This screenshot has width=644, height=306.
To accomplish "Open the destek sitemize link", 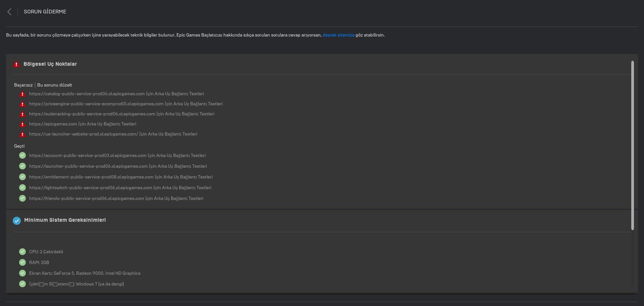I will (x=338, y=35).
